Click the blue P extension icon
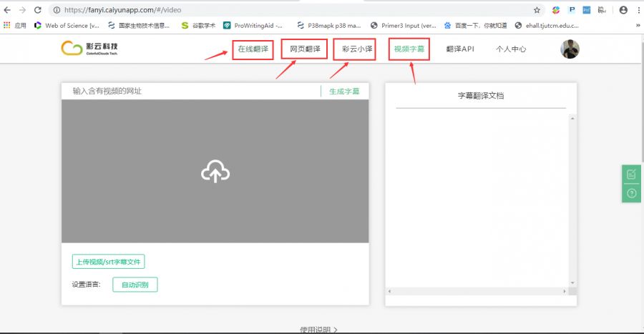 (x=571, y=10)
